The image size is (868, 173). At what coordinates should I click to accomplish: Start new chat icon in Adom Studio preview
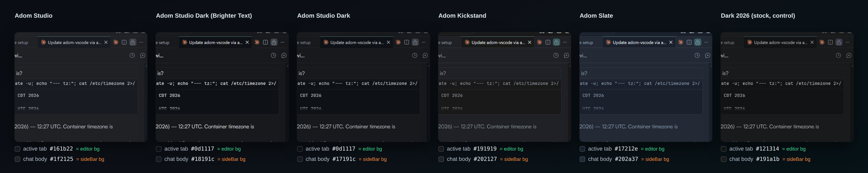tap(142, 55)
